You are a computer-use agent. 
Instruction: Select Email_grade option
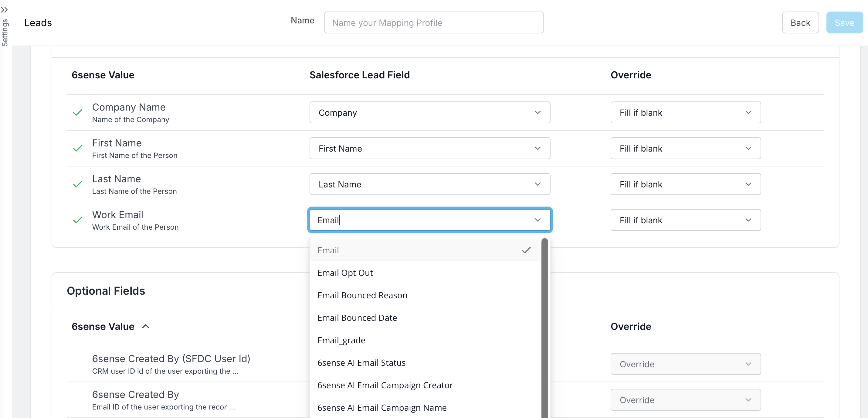coord(425,340)
